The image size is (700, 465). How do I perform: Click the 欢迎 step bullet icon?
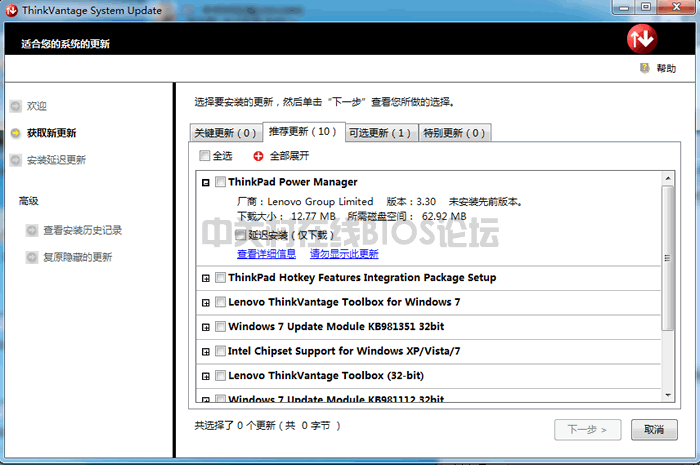coord(16,106)
